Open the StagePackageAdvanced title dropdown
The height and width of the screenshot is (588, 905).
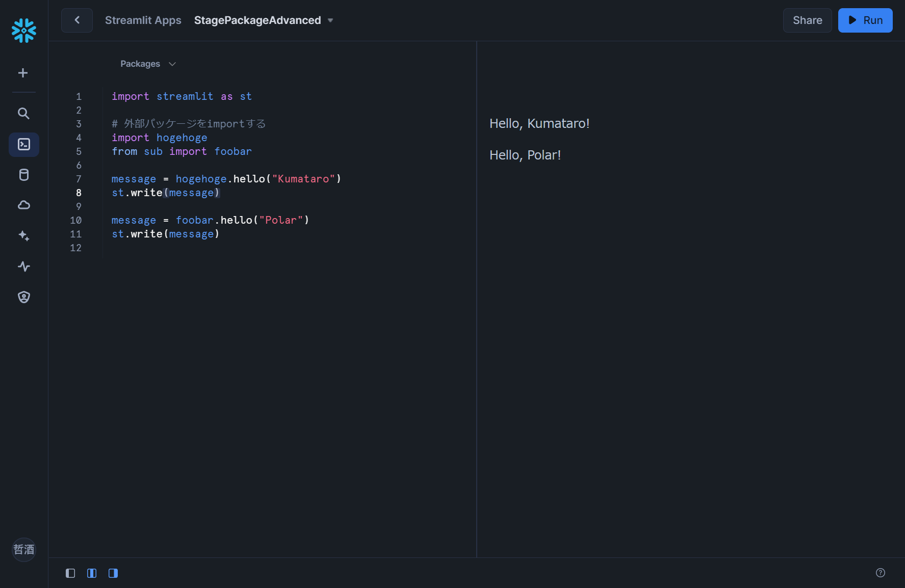pyautogui.click(x=330, y=20)
